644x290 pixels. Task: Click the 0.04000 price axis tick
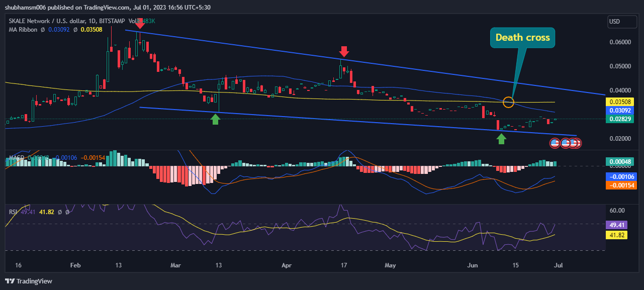(621, 90)
